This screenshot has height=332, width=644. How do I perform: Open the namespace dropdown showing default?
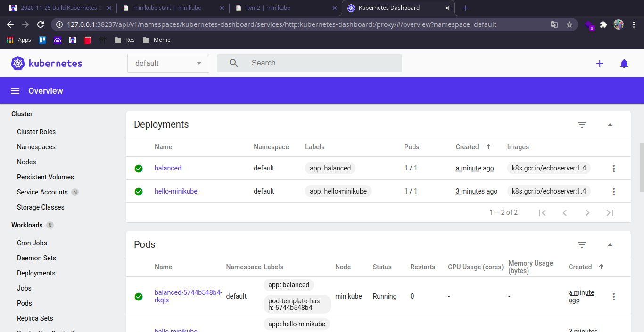coord(168,63)
